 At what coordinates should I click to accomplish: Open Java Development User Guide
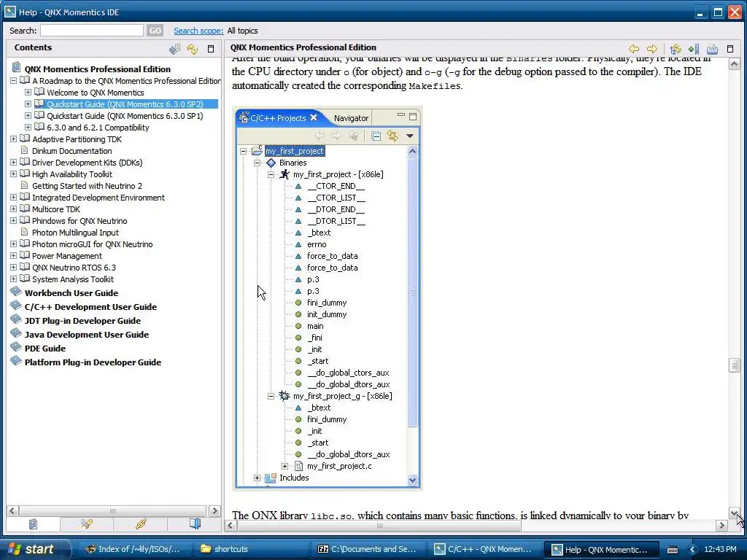pyautogui.click(x=87, y=334)
